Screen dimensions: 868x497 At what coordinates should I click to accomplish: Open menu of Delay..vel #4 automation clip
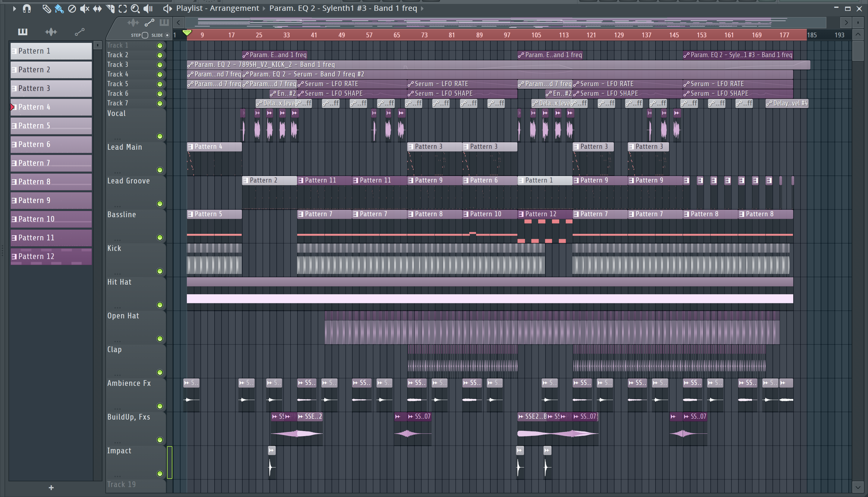[x=769, y=103]
